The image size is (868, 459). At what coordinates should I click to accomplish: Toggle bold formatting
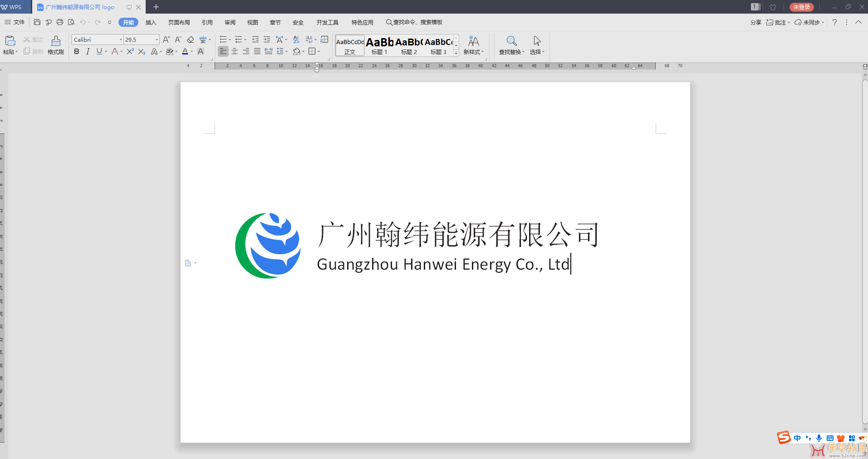pos(76,52)
